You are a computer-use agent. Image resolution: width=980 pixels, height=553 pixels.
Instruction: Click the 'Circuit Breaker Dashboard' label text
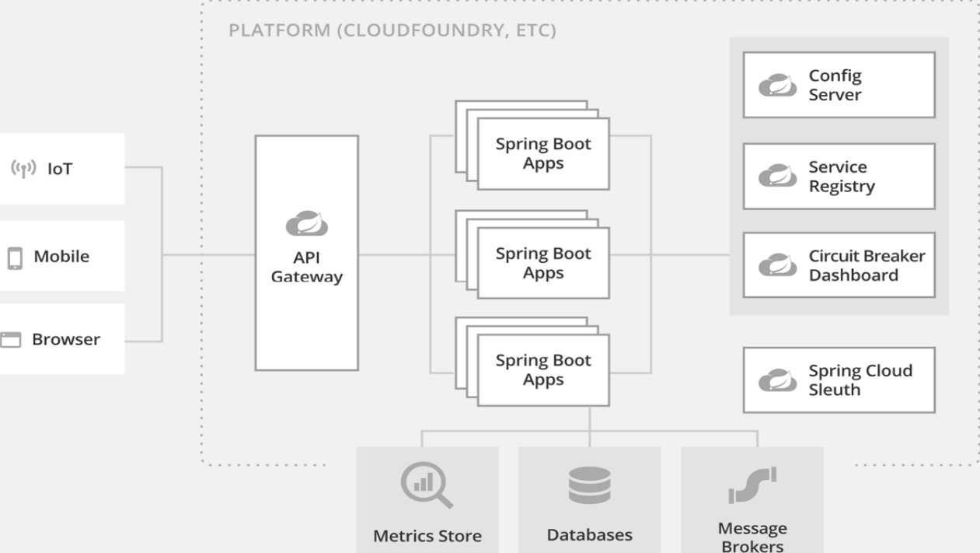coord(867,265)
